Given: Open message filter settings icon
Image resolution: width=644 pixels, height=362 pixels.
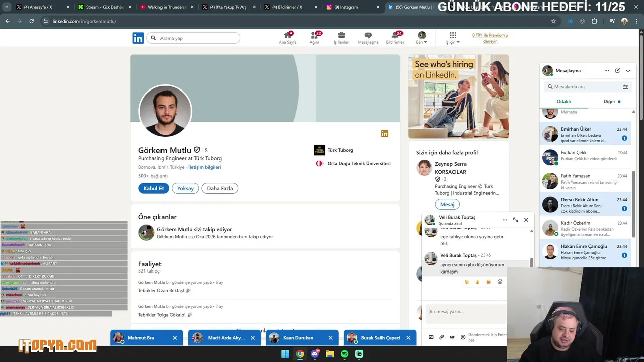Looking at the screenshot, I should click(x=625, y=87).
